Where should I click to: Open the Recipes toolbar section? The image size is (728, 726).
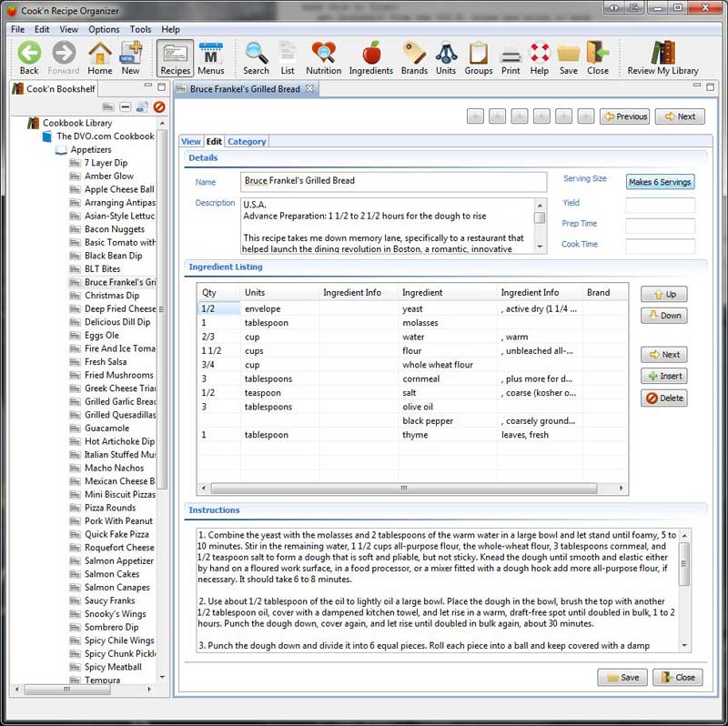(x=175, y=58)
